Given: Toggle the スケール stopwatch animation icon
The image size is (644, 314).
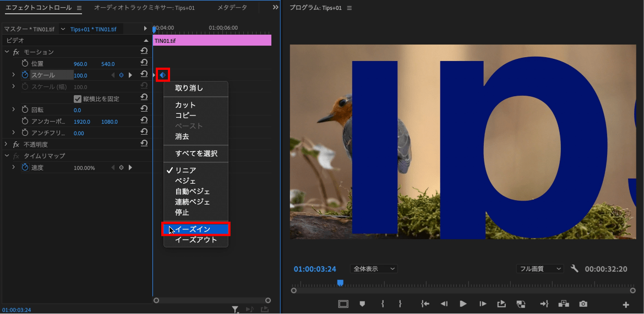Looking at the screenshot, I should point(25,75).
